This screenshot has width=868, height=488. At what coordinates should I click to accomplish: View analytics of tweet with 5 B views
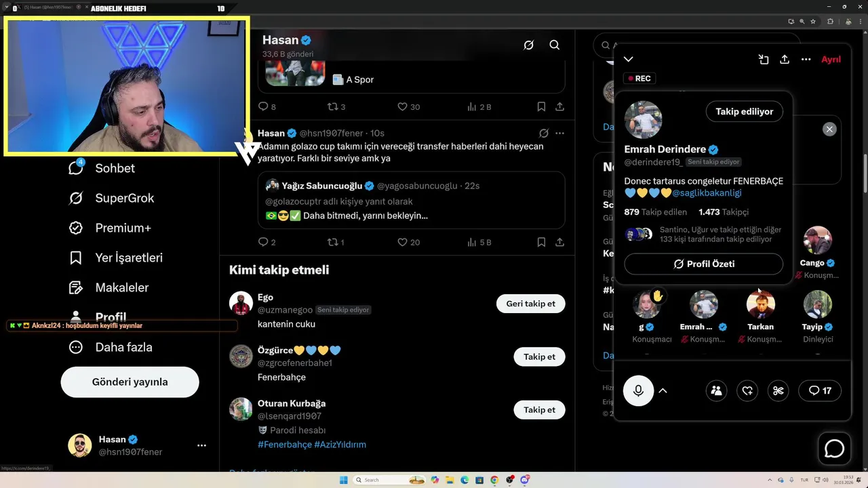tap(479, 242)
